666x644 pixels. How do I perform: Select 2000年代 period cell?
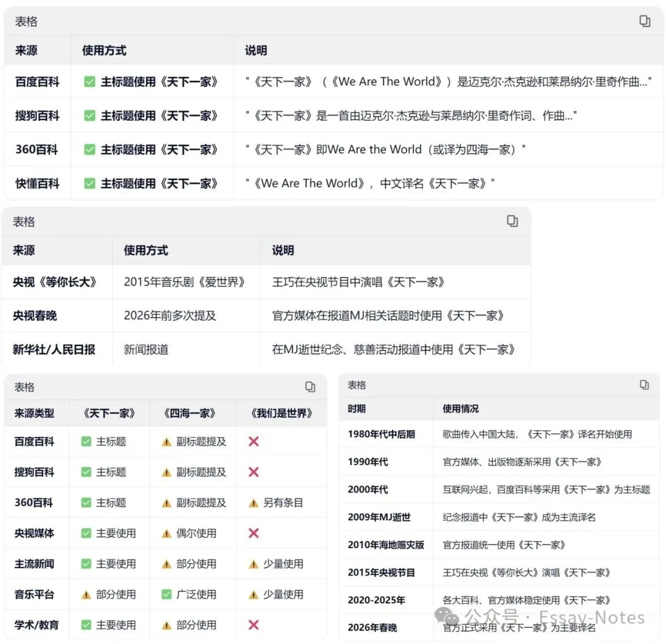368,489
